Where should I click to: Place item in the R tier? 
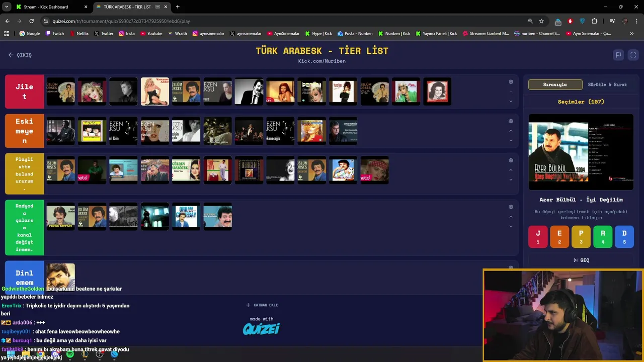603,237
